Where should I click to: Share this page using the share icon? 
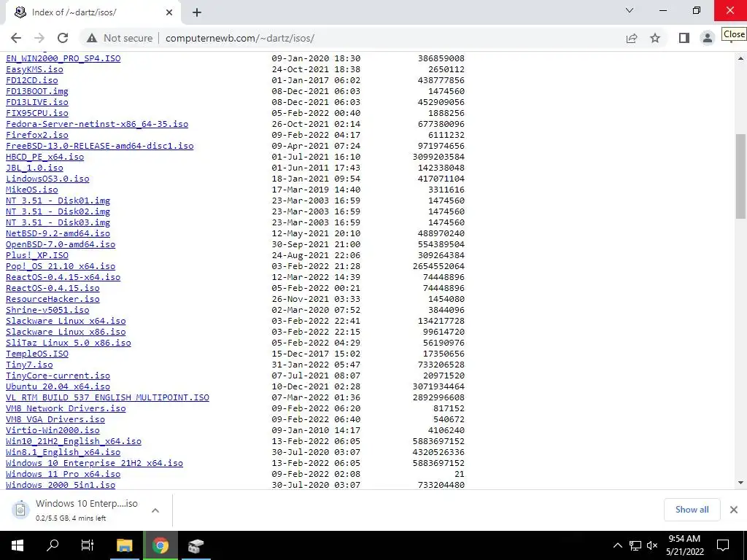[632, 38]
